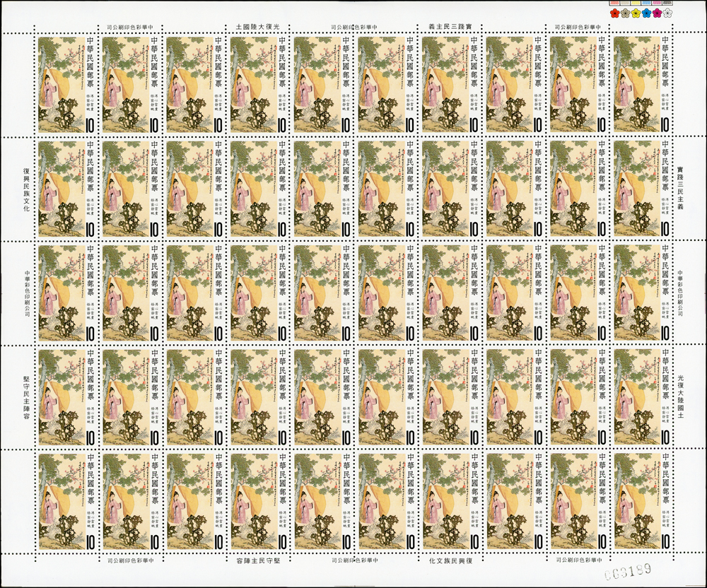Click left margin slogan 復興民族文化
Image resolution: width=707 pixels, height=588 pixels.
[26, 189]
